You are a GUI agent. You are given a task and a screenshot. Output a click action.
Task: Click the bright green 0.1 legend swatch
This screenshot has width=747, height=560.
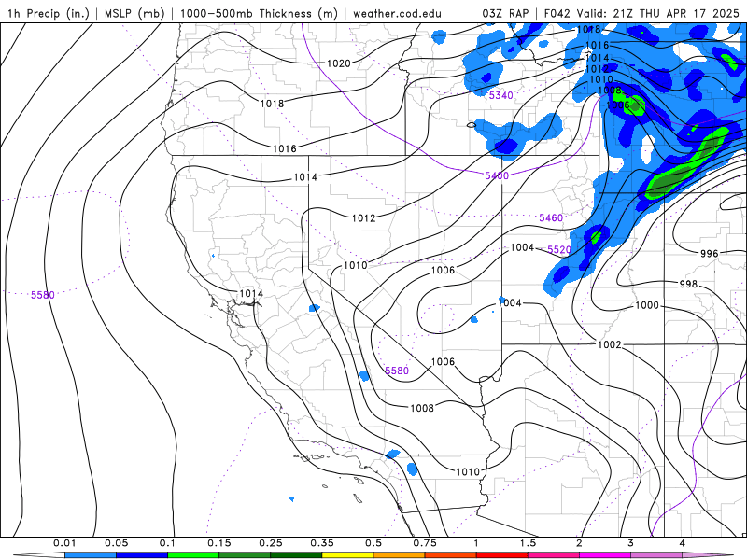pos(193,555)
